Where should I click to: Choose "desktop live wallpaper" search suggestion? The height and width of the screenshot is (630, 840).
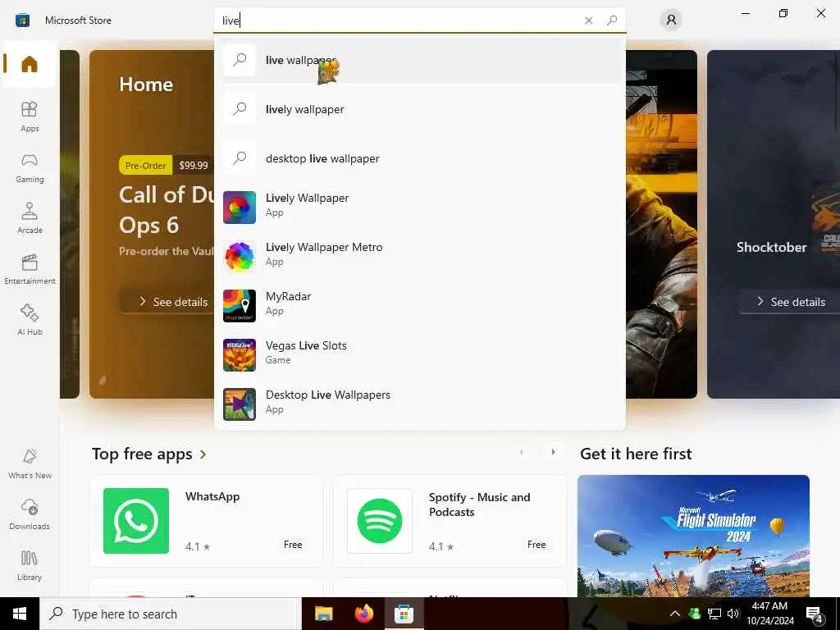coord(420,158)
